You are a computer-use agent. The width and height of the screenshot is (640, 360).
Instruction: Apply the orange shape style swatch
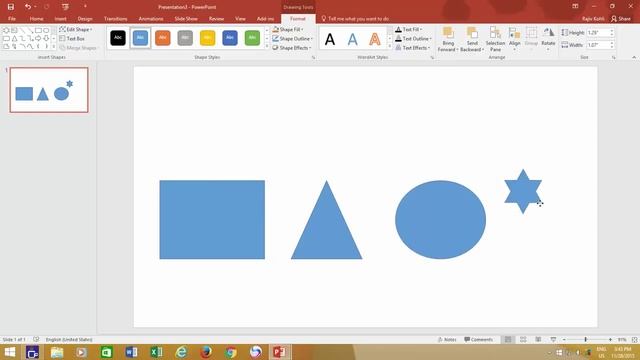pos(162,38)
